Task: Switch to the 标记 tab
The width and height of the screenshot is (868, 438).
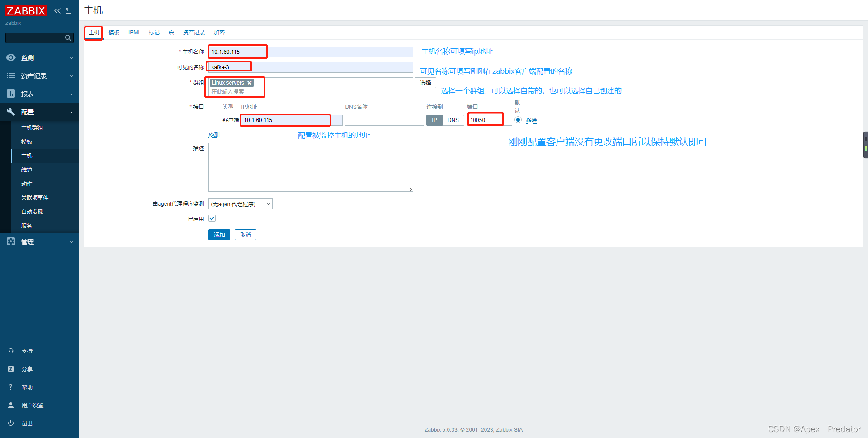Action: pyautogui.click(x=154, y=33)
